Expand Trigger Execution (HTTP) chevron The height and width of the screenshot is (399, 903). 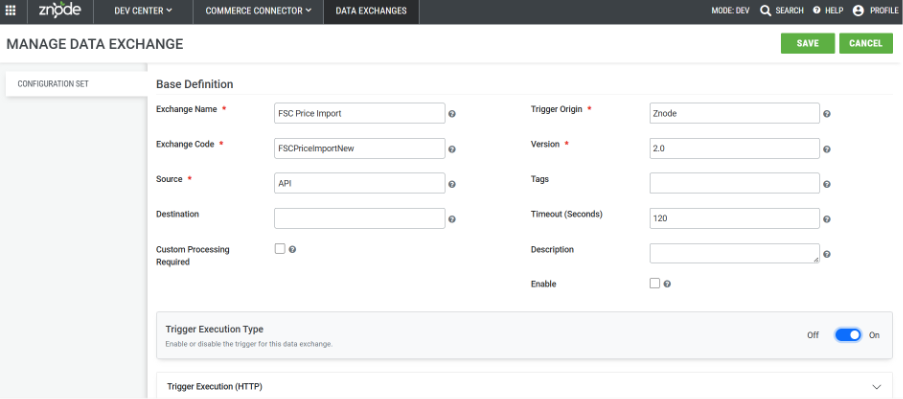[877, 386]
